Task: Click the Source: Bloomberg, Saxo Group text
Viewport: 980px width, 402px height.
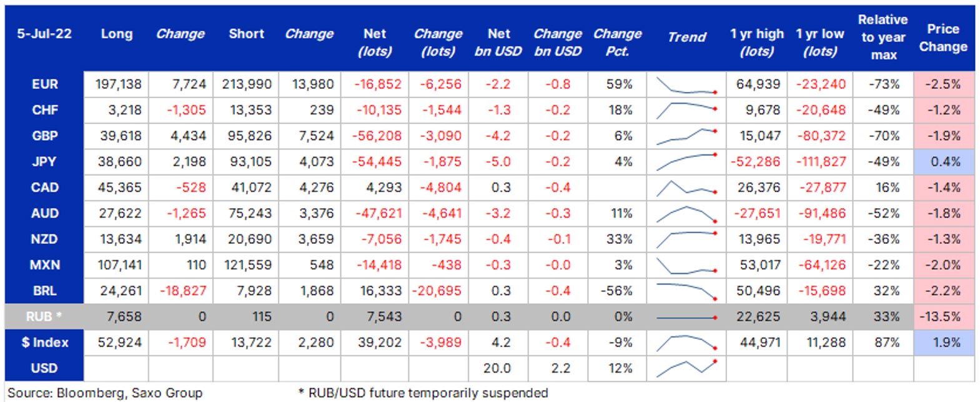Action: [x=105, y=393]
